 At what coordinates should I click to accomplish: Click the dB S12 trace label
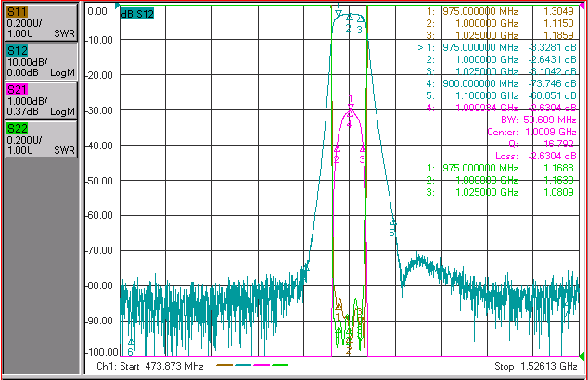[x=137, y=14]
